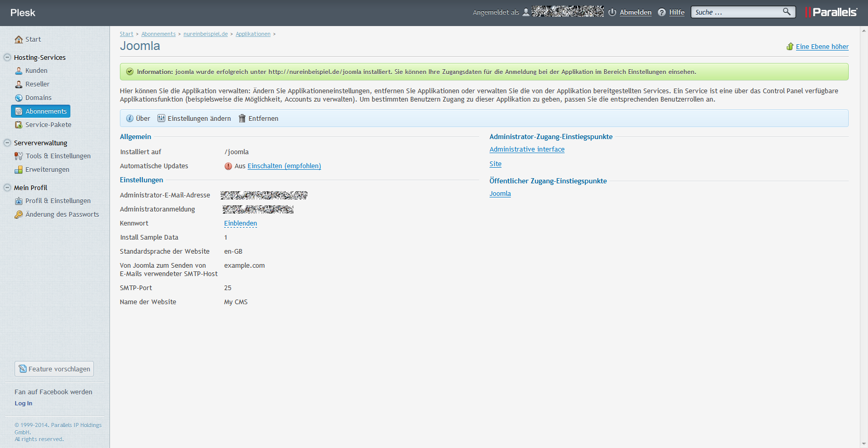Click the Einstellungen ändern settings icon
Viewport: 868px width, 448px height.
[162, 119]
